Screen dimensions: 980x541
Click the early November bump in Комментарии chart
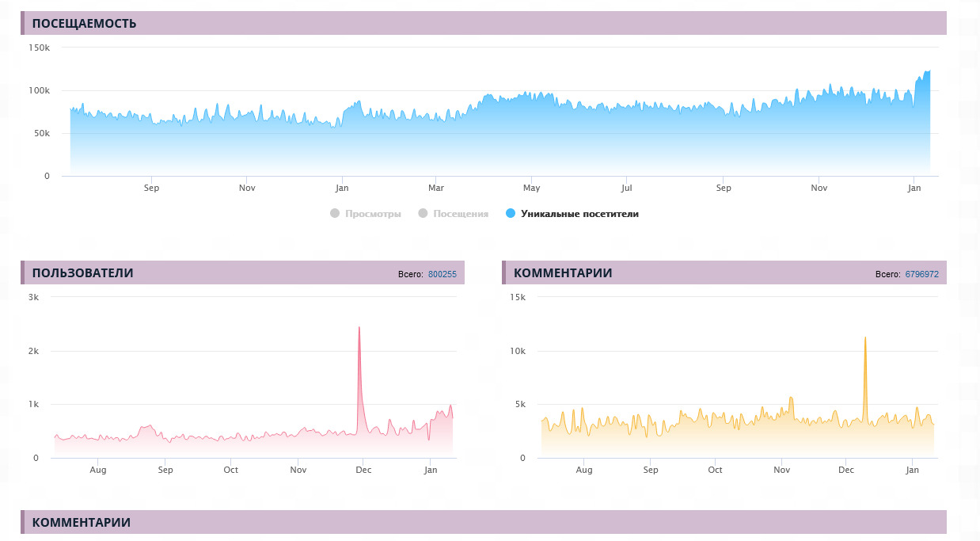(791, 399)
